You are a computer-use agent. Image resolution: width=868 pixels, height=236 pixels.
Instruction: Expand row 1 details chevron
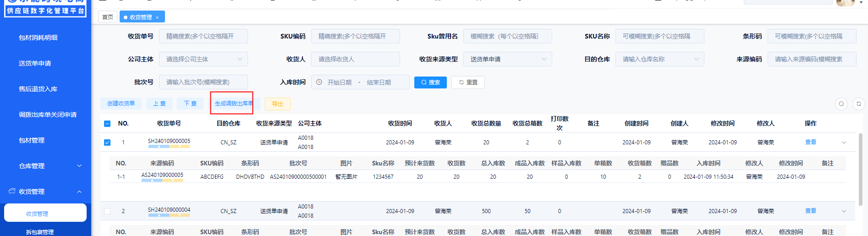point(844,143)
